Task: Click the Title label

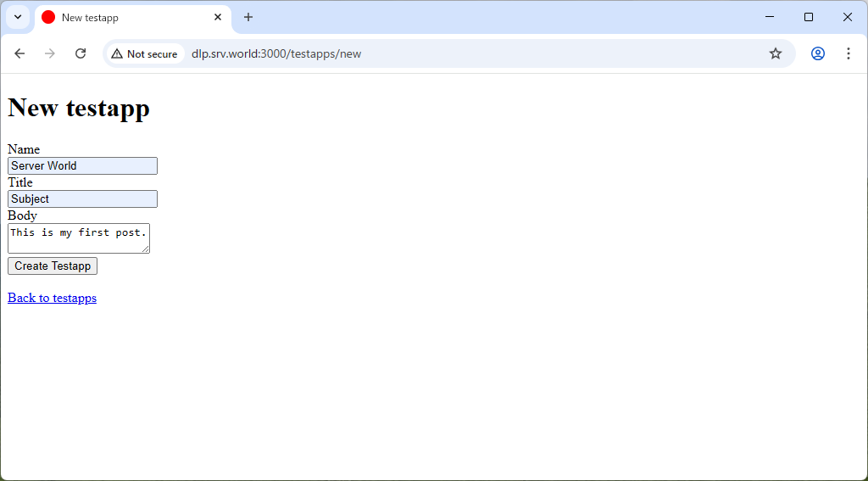Action: click(20, 182)
